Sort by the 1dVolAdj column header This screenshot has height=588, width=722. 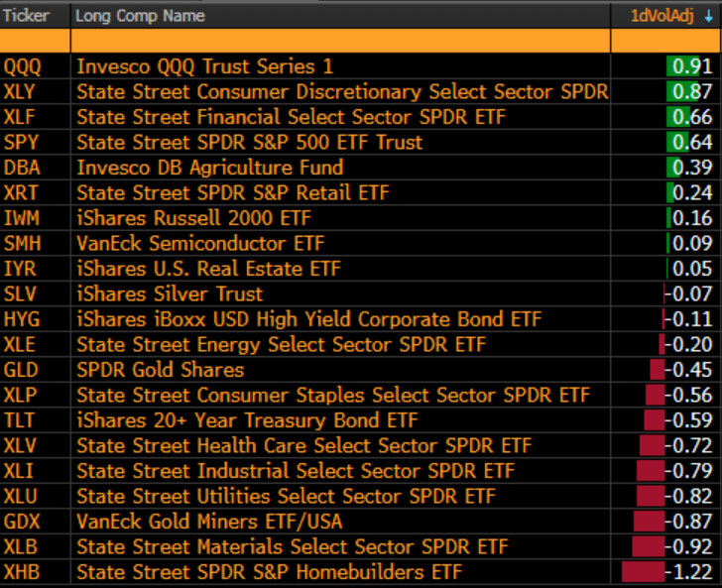662,16
